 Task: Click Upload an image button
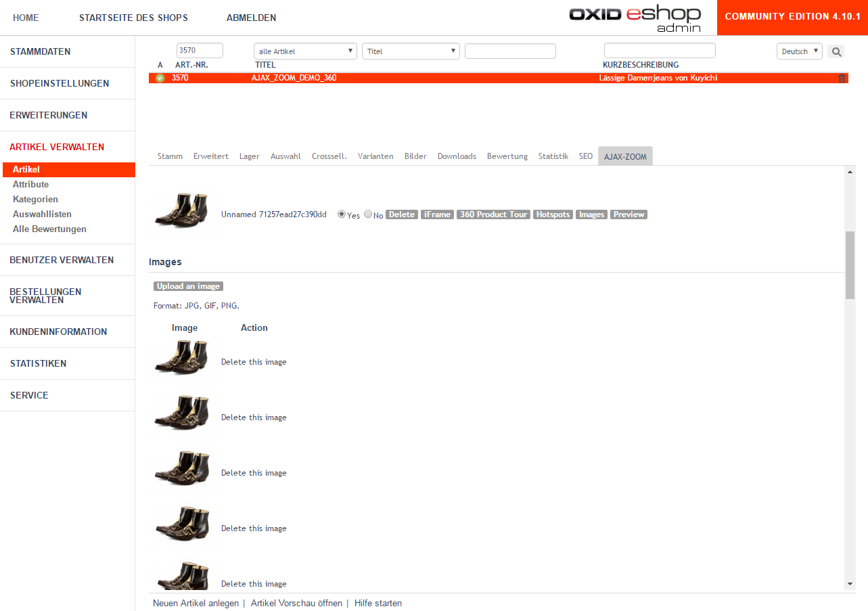[188, 286]
